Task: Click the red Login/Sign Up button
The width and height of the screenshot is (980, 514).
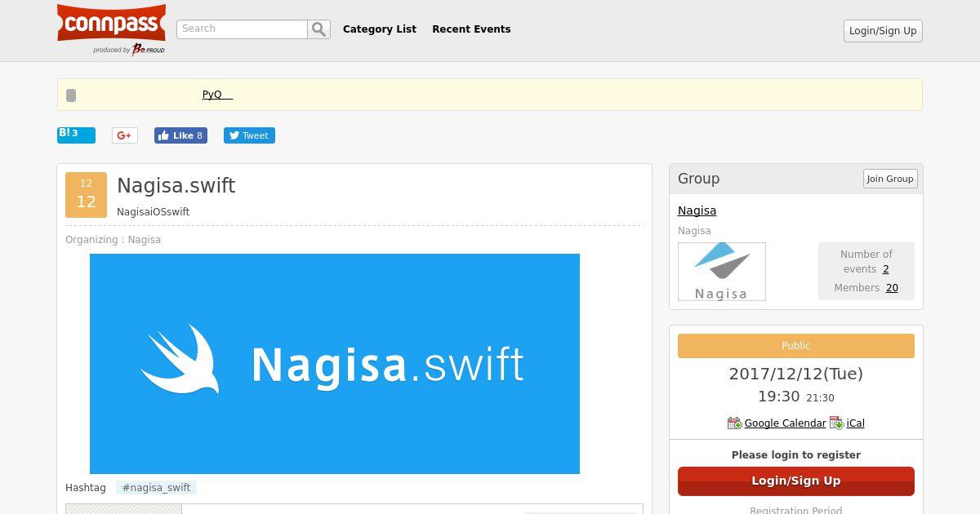Action: click(x=796, y=481)
